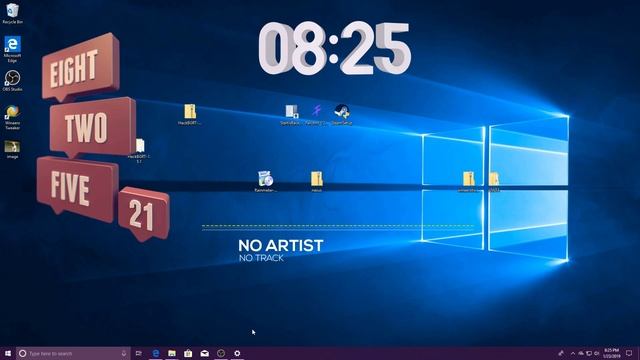
Task: Open Task View from the taskbar
Action: (139, 353)
